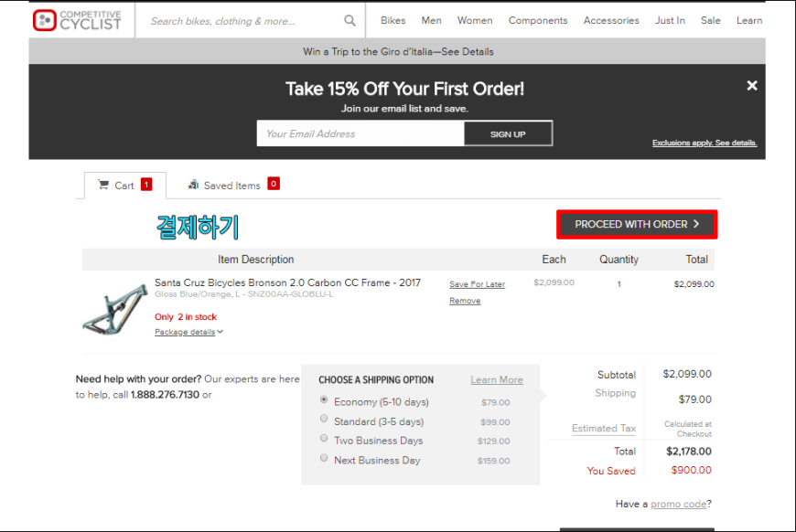Open the Accessories menu
Image resolution: width=796 pixels, height=532 pixels.
[x=611, y=21]
